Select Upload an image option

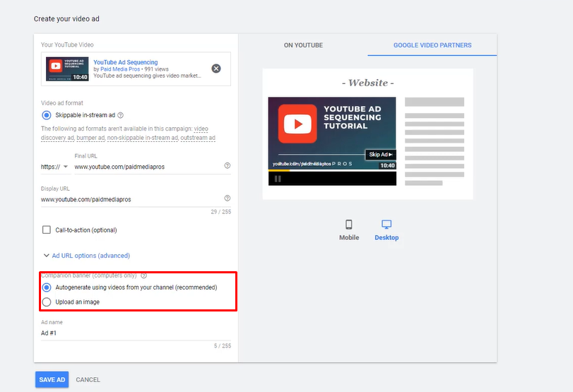point(47,302)
